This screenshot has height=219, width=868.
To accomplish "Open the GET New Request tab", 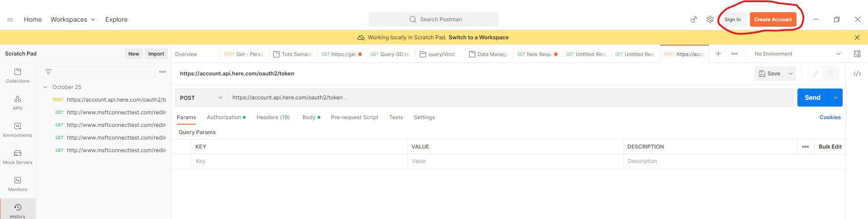I will [538, 54].
